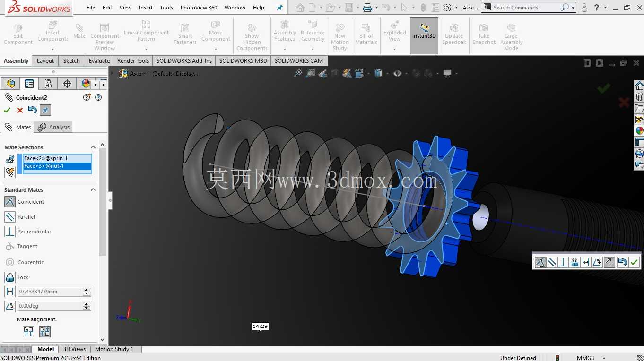Open the Render Tools tab

133,60
